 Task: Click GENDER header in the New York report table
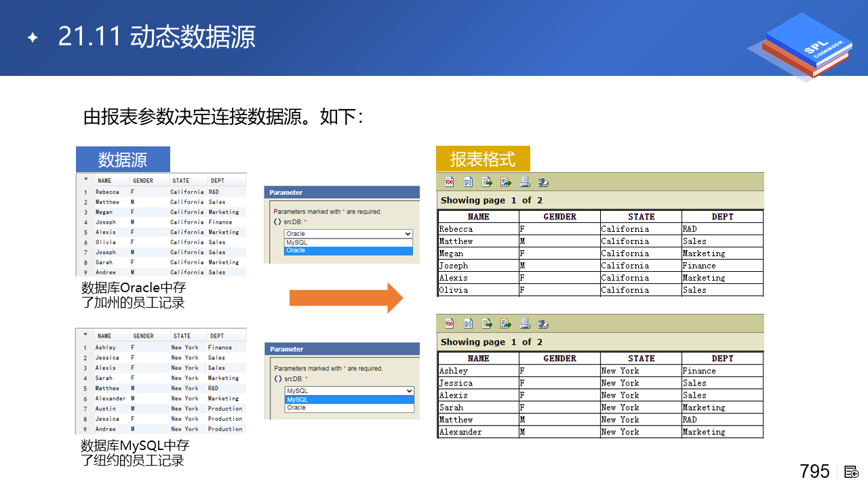coord(560,359)
